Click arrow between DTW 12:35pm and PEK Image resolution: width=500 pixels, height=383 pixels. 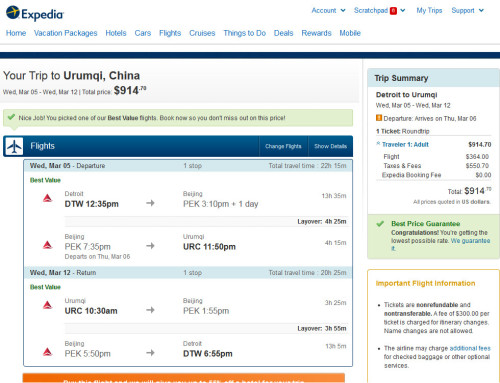(x=150, y=203)
